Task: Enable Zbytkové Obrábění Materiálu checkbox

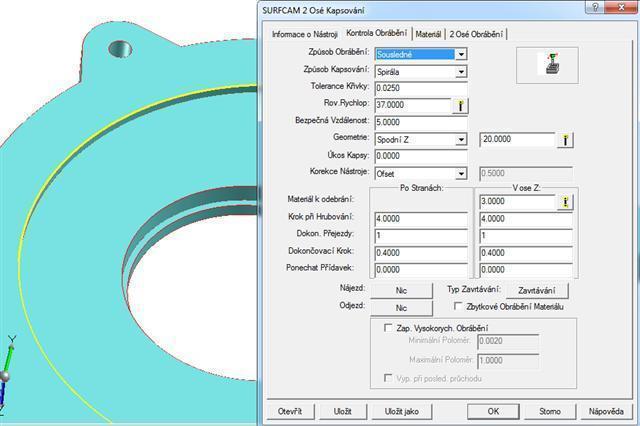Action: click(x=458, y=306)
